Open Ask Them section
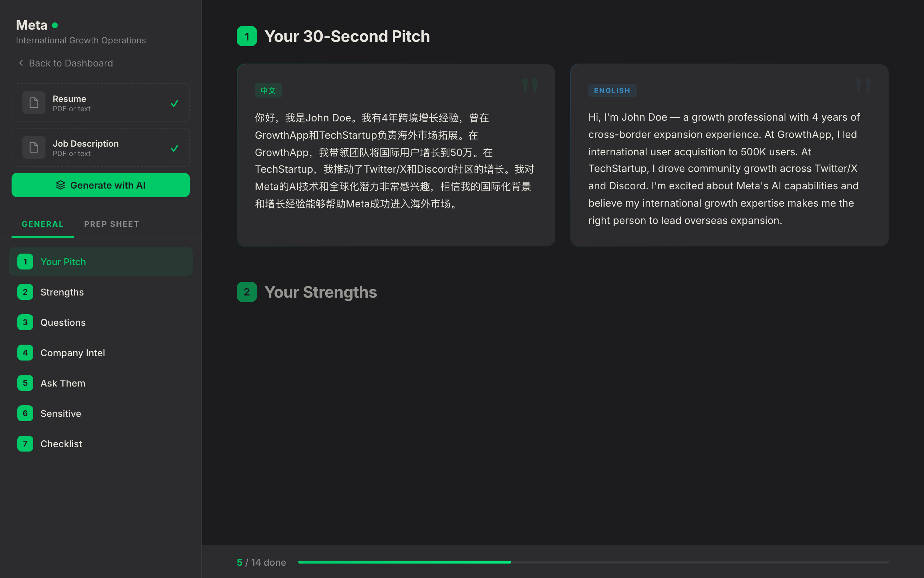The width and height of the screenshot is (924, 578). click(100, 383)
